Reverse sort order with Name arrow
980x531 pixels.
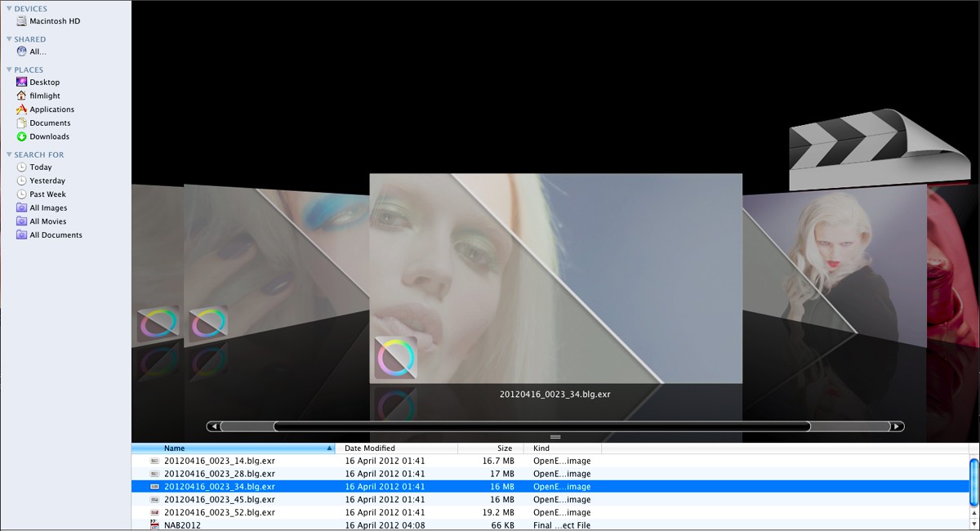tap(329, 448)
